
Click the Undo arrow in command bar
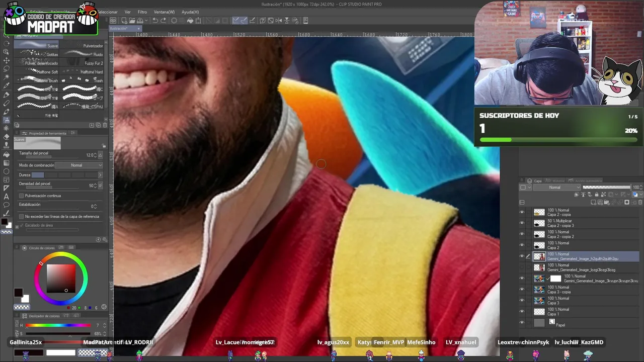[155, 21]
